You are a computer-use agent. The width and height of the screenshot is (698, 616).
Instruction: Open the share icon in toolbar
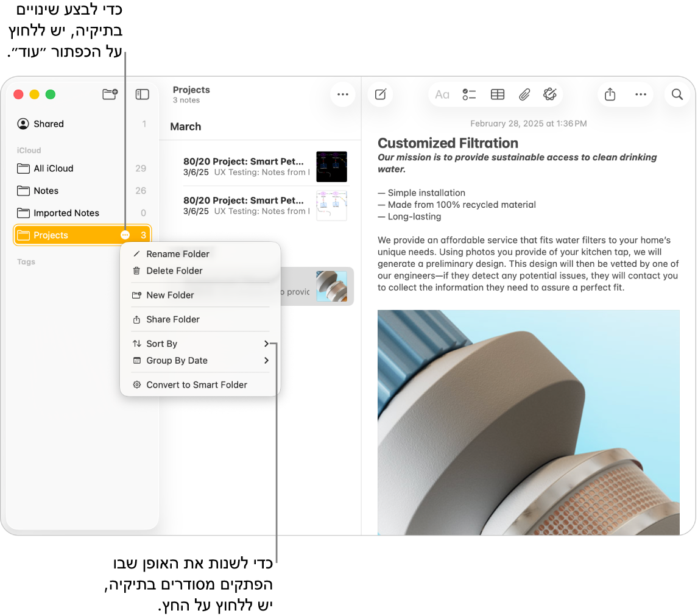pos(610,94)
